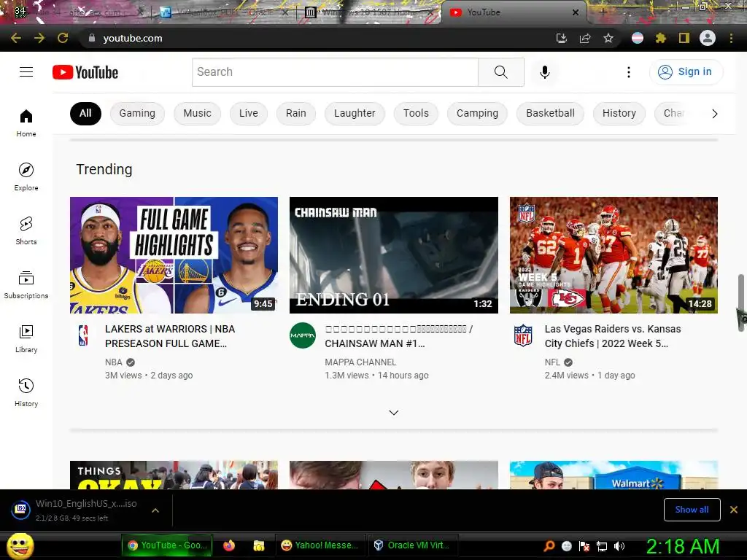Reload the page
This screenshot has height=560, width=747.
63,38
